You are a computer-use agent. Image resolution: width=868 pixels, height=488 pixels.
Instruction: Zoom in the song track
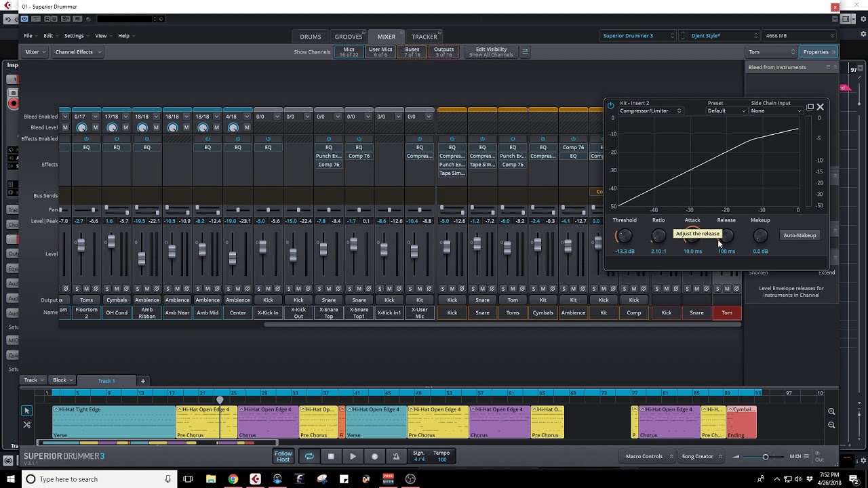coord(831,411)
